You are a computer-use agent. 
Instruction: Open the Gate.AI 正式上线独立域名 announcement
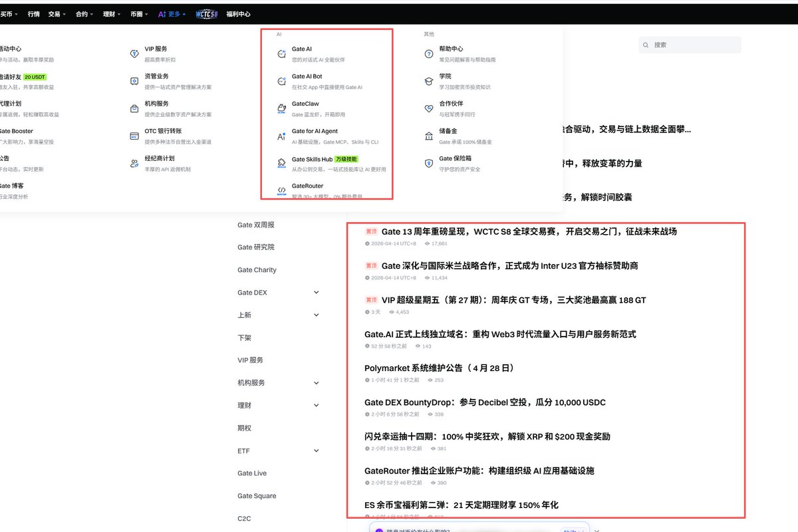(500, 334)
